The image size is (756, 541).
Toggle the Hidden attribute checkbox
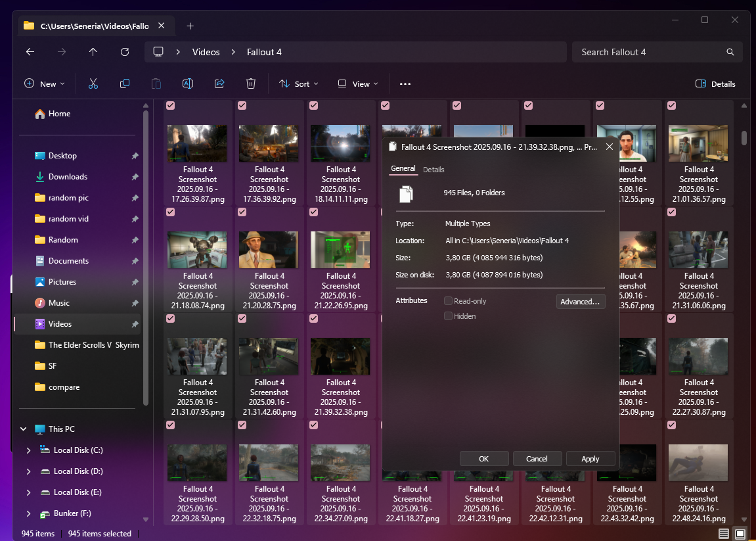click(x=448, y=316)
